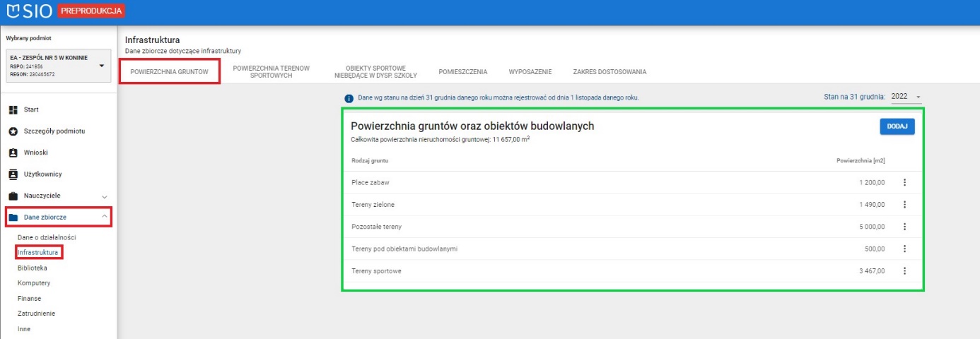Collapse the Dane zbiorcze section chevron

click(x=105, y=217)
